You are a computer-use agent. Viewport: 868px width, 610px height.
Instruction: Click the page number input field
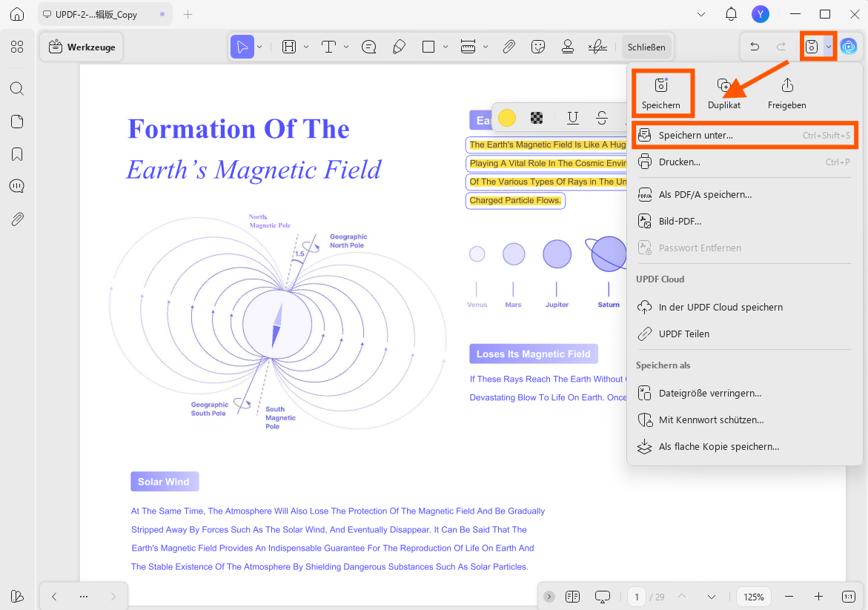click(x=637, y=597)
